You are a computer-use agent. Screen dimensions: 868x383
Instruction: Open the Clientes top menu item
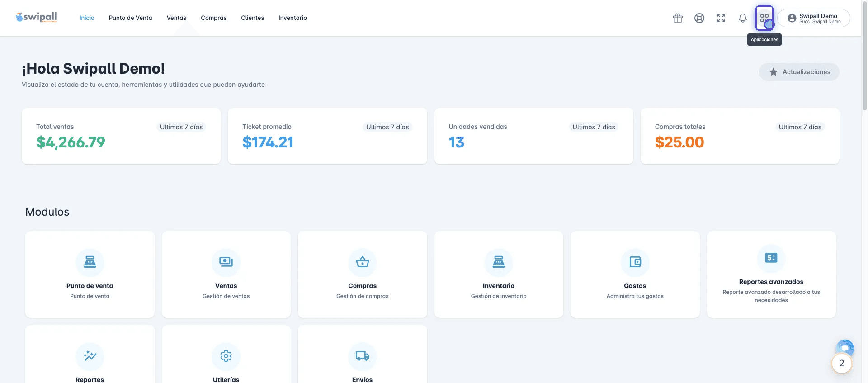[253, 18]
